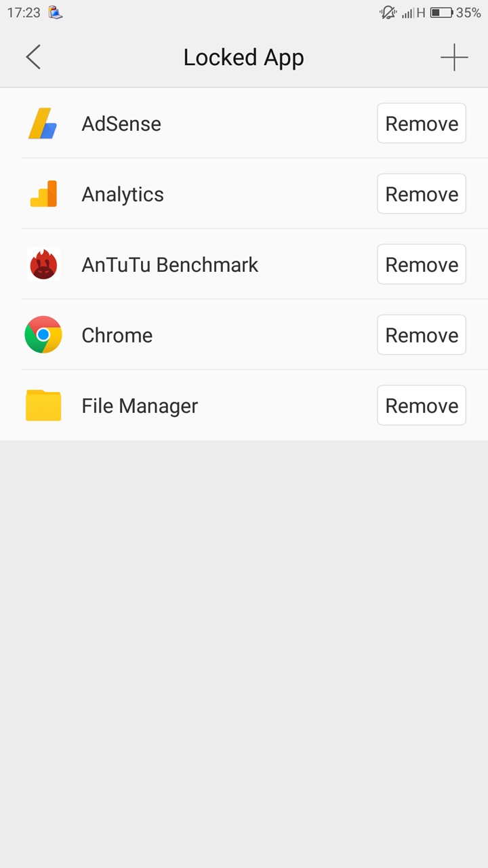This screenshot has width=488, height=868.
Task: Select the Chrome label text
Action: pyautogui.click(x=117, y=335)
